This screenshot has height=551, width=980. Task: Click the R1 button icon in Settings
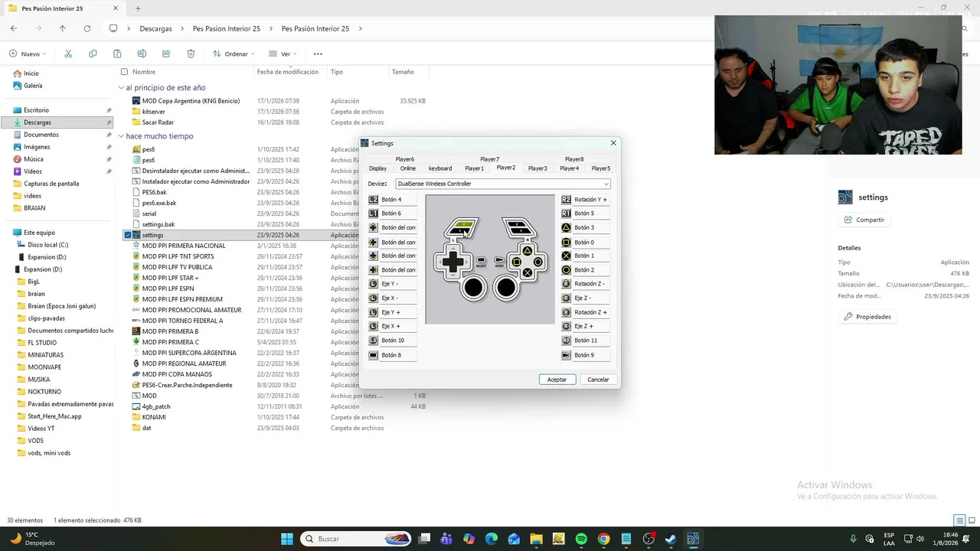[x=567, y=214]
